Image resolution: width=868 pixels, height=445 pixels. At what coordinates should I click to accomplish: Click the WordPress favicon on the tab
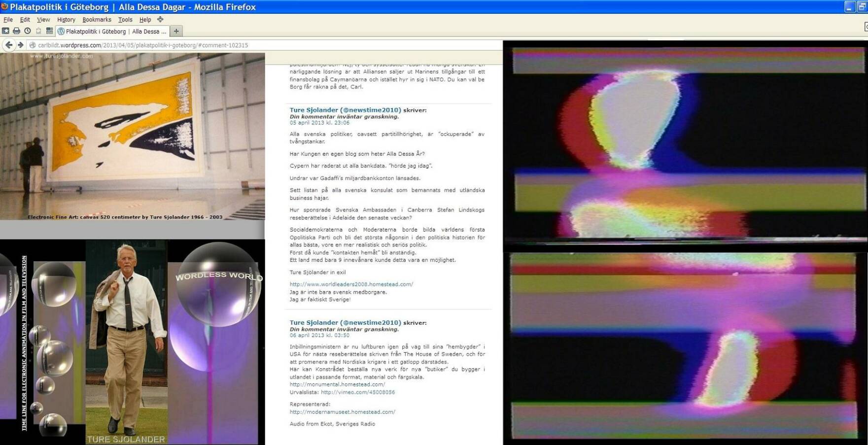(61, 31)
